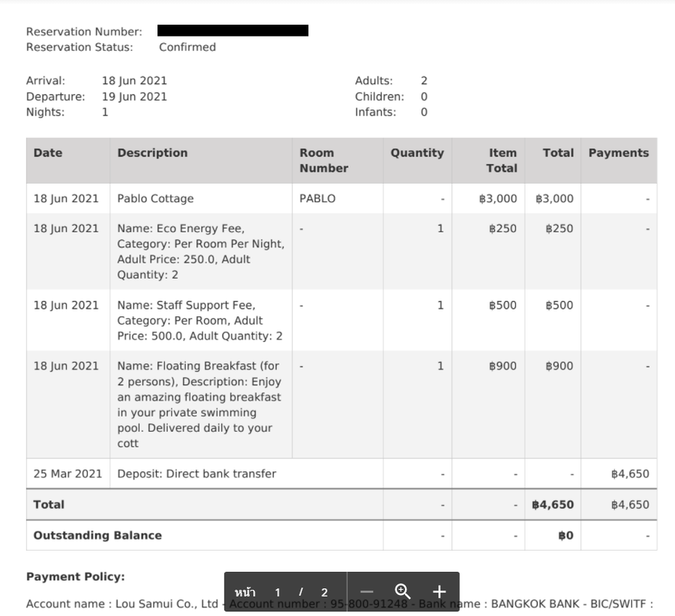This screenshot has width=675, height=616.
Task: Click the quantity '1' in Eco Energy Fee row
Action: pos(440,229)
